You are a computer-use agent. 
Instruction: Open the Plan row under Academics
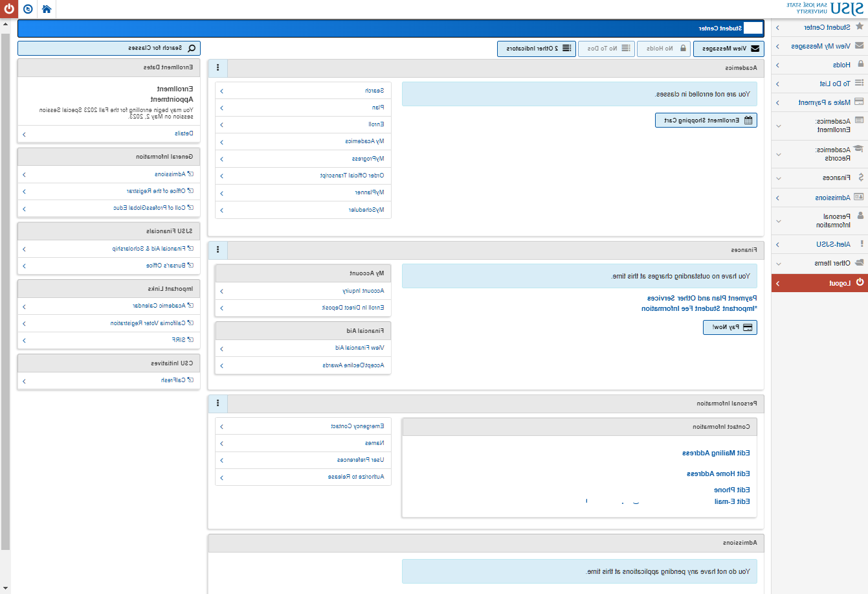303,108
